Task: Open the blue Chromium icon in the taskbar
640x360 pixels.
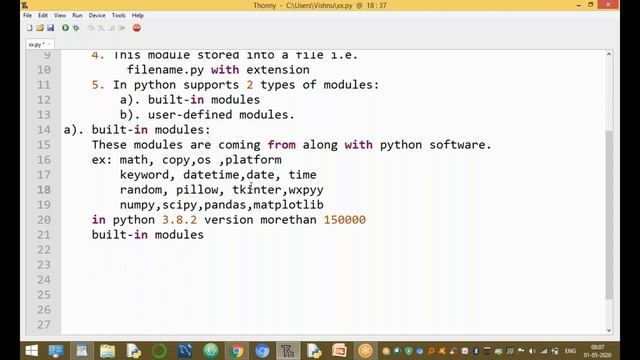Action: (x=262, y=351)
